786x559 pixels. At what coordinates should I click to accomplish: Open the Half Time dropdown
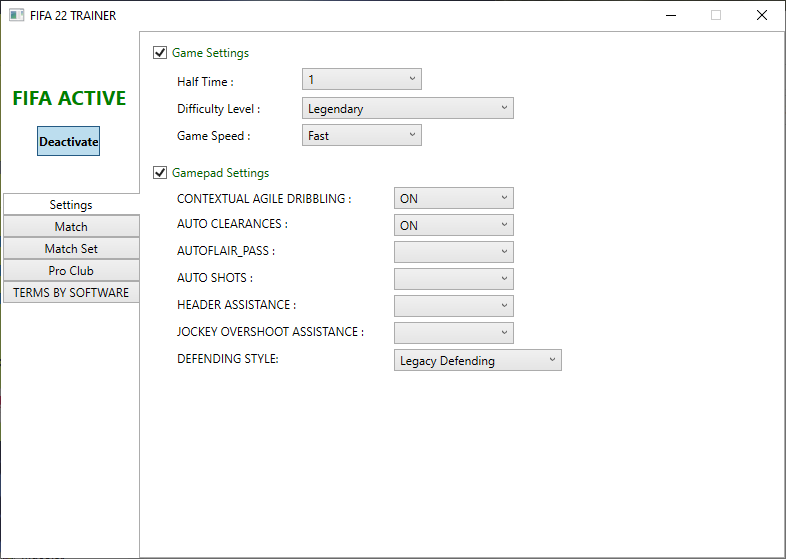[361, 79]
